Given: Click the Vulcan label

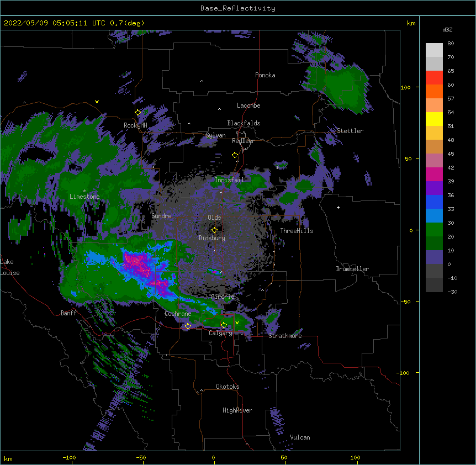Looking at the screenshot, I should [300, 437].
